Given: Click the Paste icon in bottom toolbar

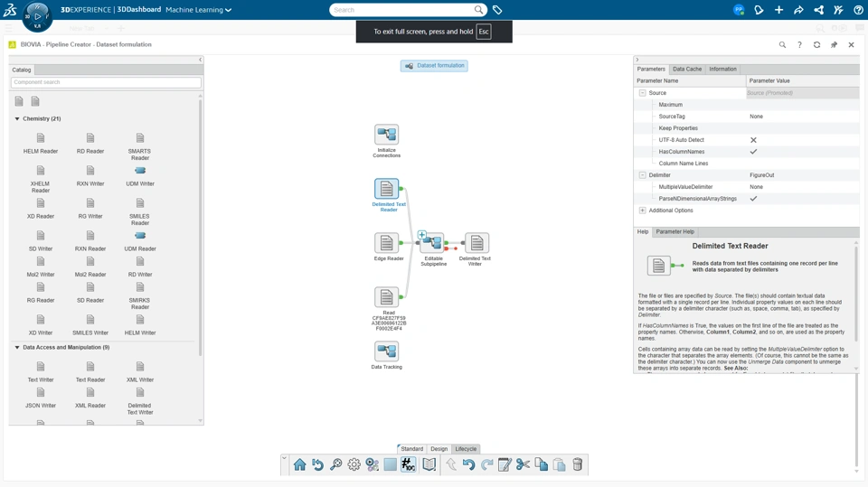Looking at the screenshot, I should point(559,464).
